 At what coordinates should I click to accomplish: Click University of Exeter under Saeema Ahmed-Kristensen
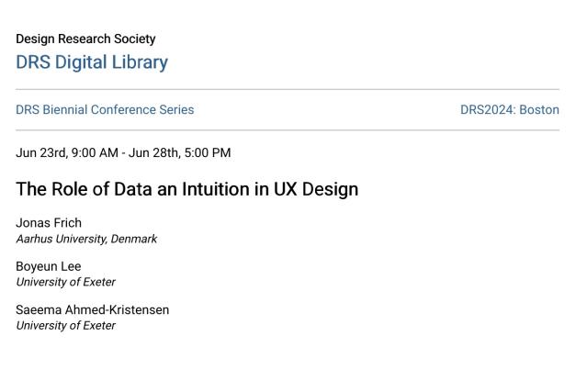(65, 326)
